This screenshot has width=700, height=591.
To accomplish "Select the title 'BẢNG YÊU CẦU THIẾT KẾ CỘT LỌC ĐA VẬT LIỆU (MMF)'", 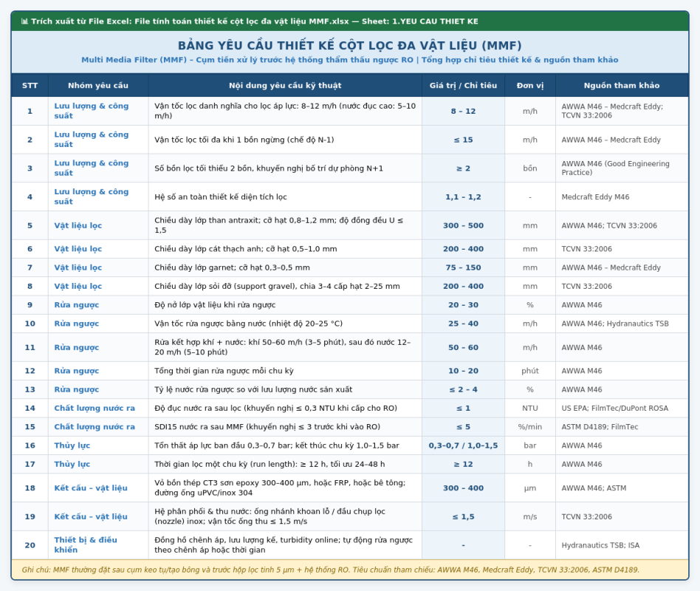I will (349, 46).
